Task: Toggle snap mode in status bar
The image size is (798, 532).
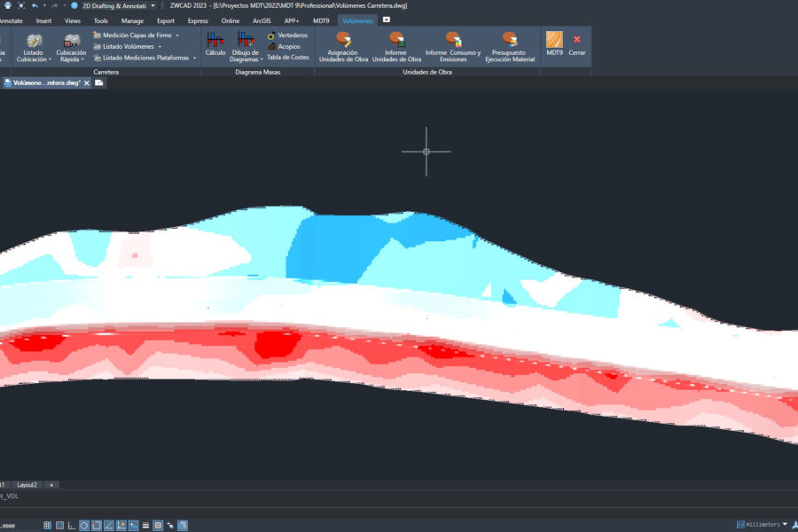Action: coord(47,526)
